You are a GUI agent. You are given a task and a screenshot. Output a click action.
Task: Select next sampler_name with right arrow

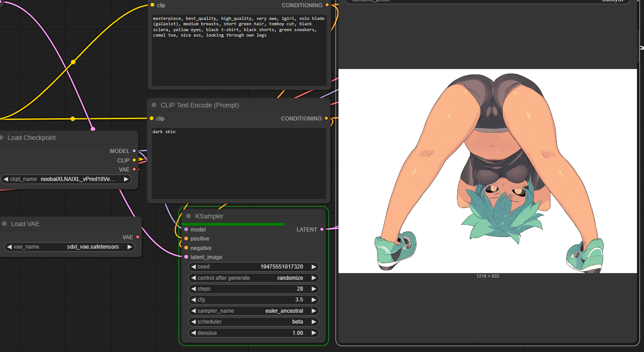314,311
